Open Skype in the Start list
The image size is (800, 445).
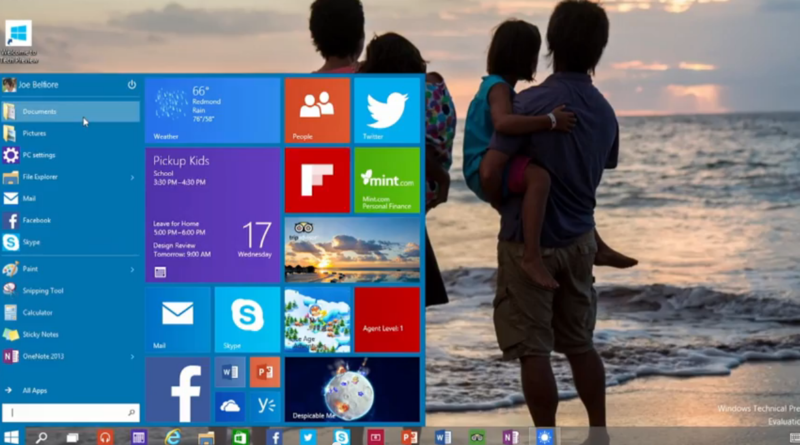[x=70, y=242]
